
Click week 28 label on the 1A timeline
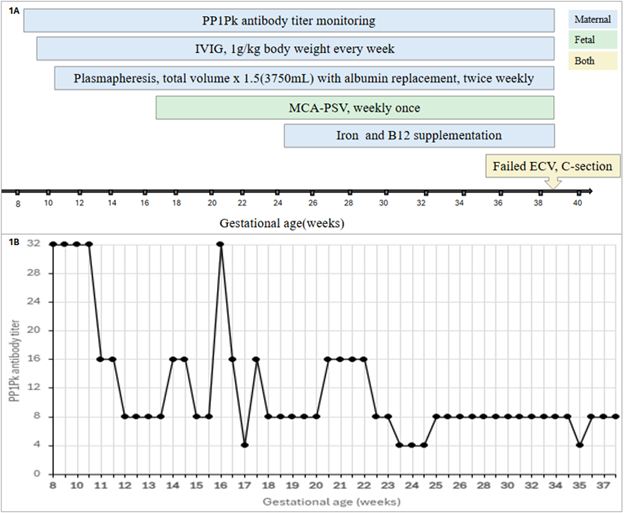[x=348, y=203]
